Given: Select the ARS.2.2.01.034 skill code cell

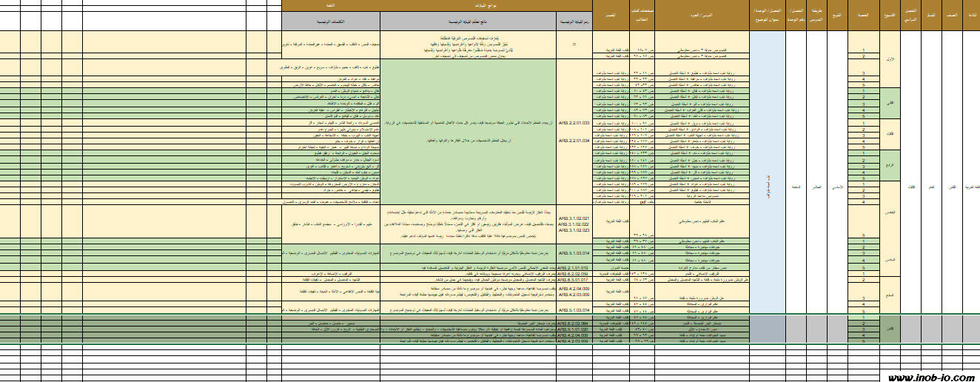Looking at the screenshot, I should point(575,140).
